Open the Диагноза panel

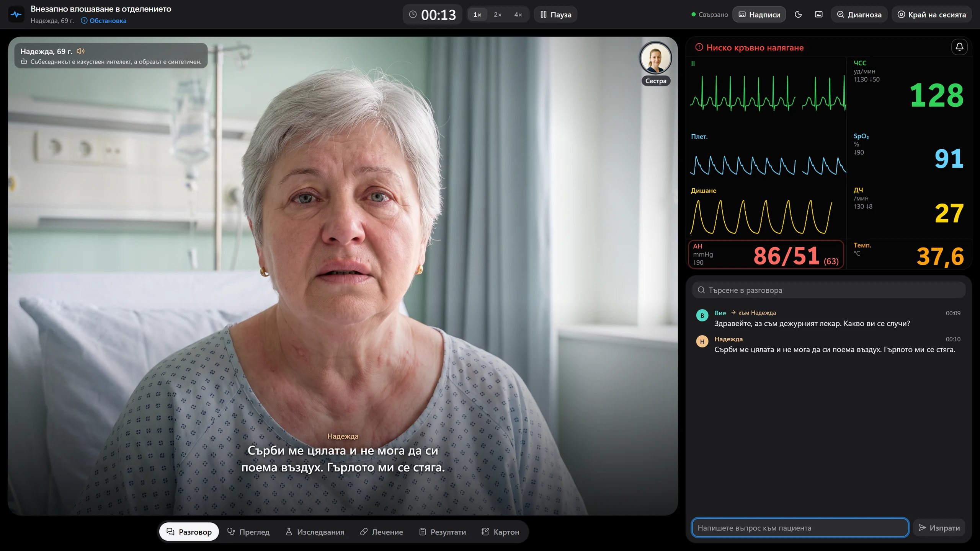click(x=859, y=15)
